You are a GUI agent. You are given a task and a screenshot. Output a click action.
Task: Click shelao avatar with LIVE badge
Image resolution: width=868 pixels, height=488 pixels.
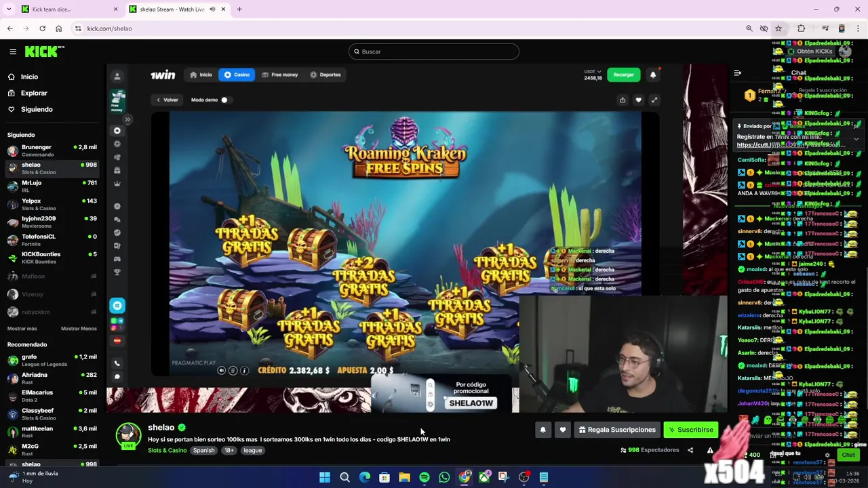point(128,436)
